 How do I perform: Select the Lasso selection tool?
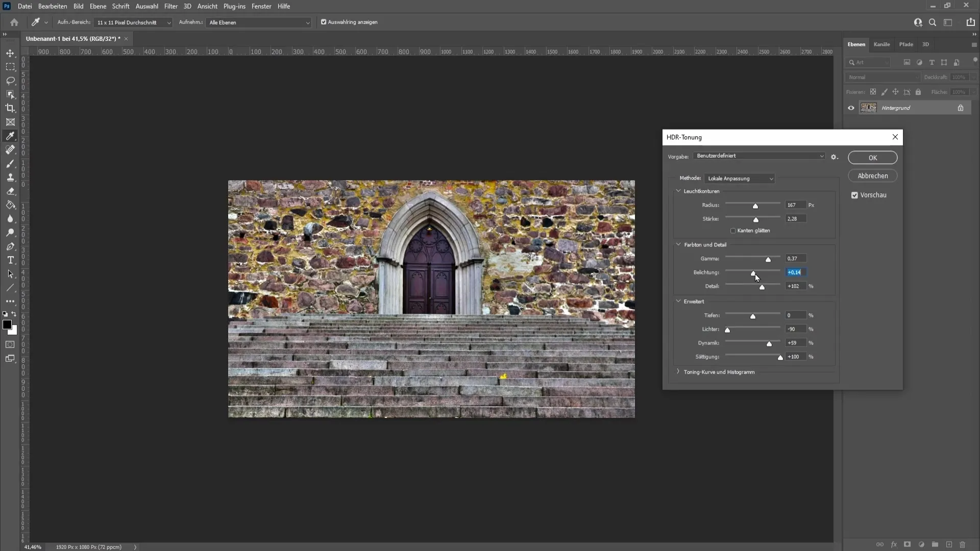tap(10, 80)
